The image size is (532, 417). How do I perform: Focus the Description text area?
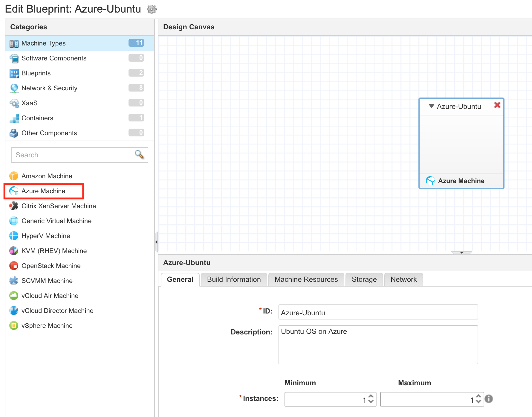click(x=378, y=345)
